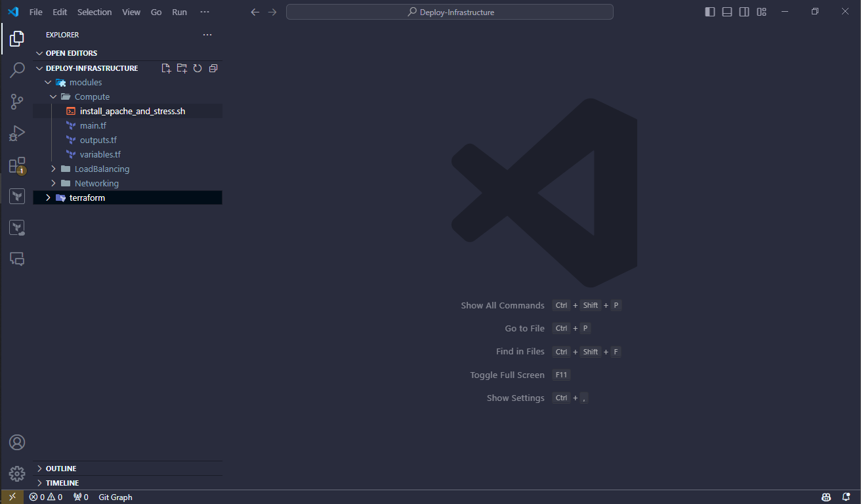Show errors and warnings problems count
861x504 pixels.
click(46, 497)
